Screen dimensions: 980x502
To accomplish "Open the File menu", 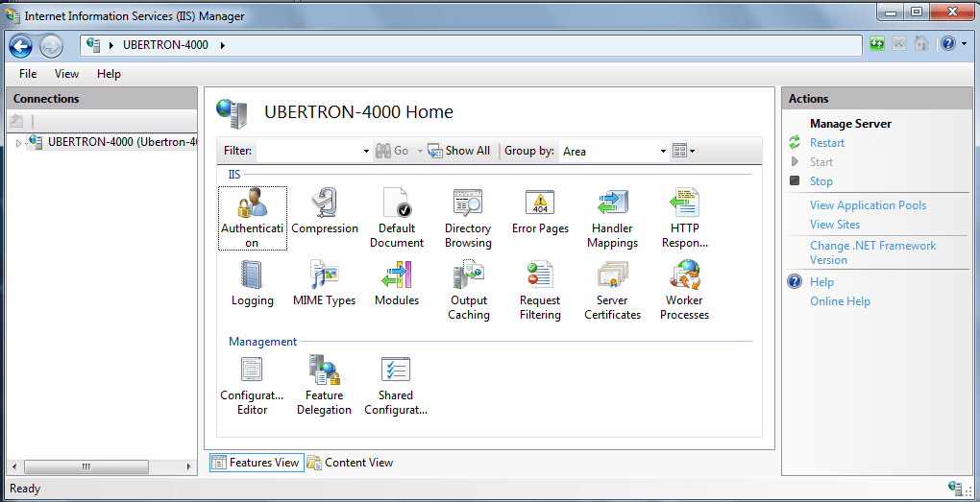I will [28, 74].
